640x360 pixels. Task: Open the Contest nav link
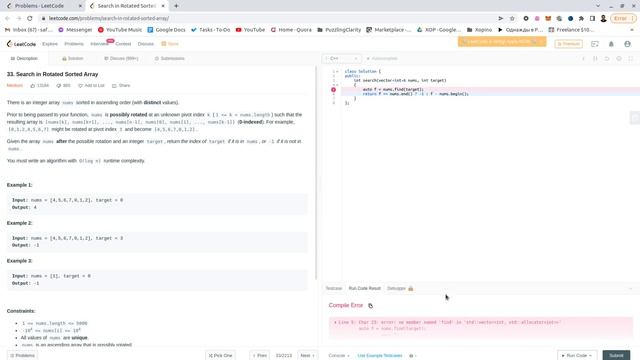click(123, 44)
